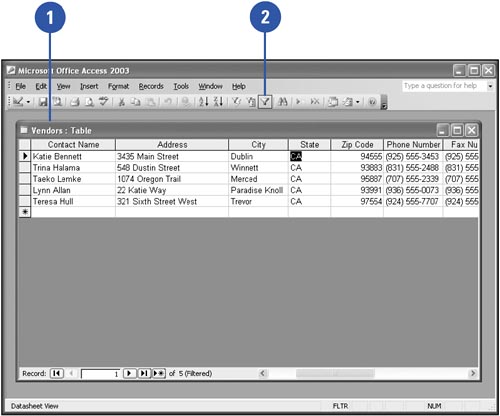500x416 pixels.
Task: Click the Find binoculars icon
Action: 282,102
